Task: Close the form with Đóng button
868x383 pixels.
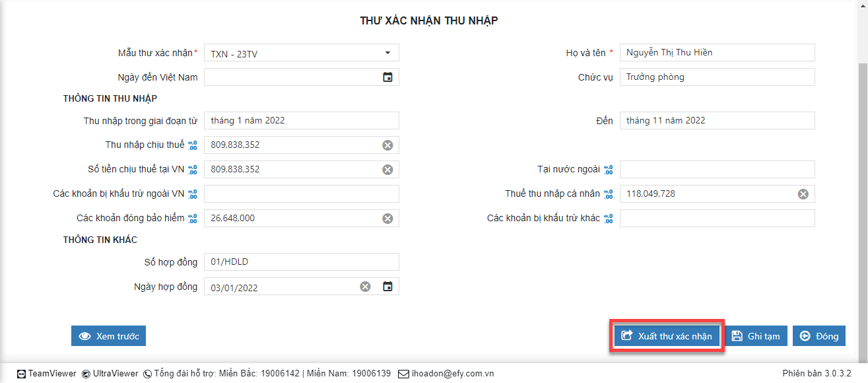Action: (819, 336)
